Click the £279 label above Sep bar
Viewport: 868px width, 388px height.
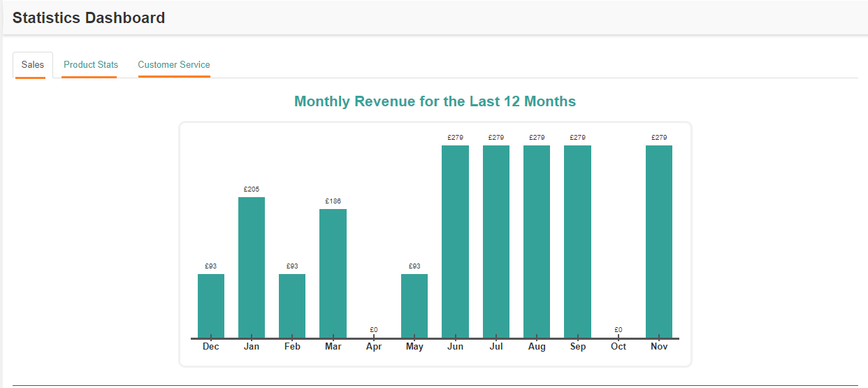[x=577, y=138]
